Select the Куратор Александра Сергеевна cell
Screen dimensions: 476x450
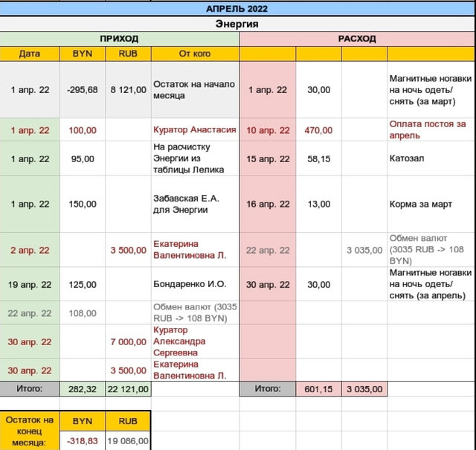(195, 341)
